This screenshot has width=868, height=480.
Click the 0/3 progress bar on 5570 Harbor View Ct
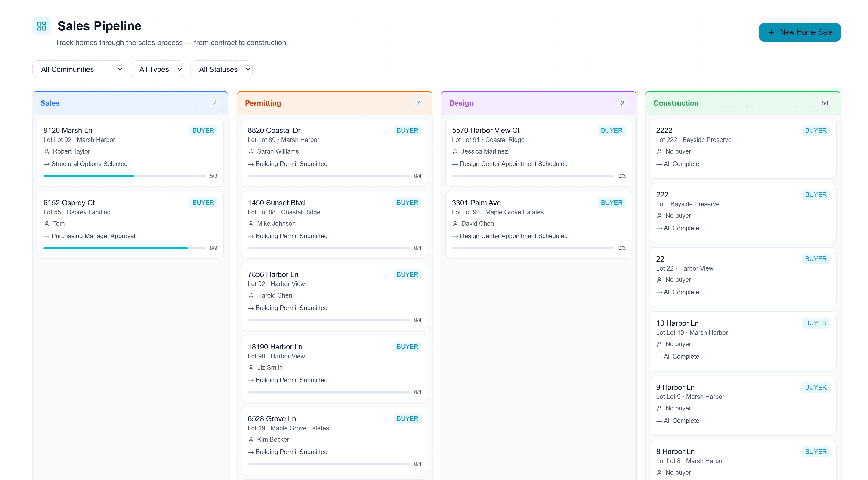[533, 176]
